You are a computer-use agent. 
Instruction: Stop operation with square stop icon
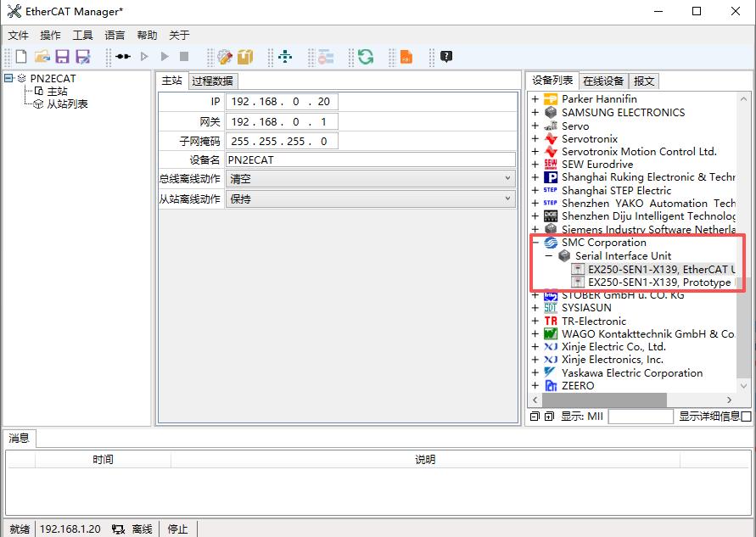[x=183, y=56]
